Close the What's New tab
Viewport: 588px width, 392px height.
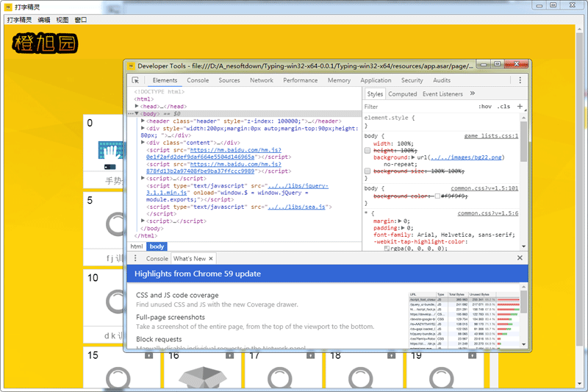pos(212,259)
